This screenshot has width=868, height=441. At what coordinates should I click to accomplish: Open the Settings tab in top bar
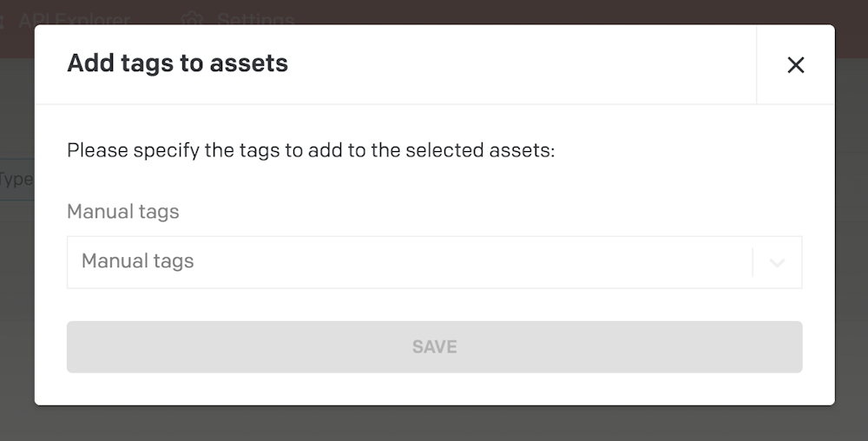[255, 19]
